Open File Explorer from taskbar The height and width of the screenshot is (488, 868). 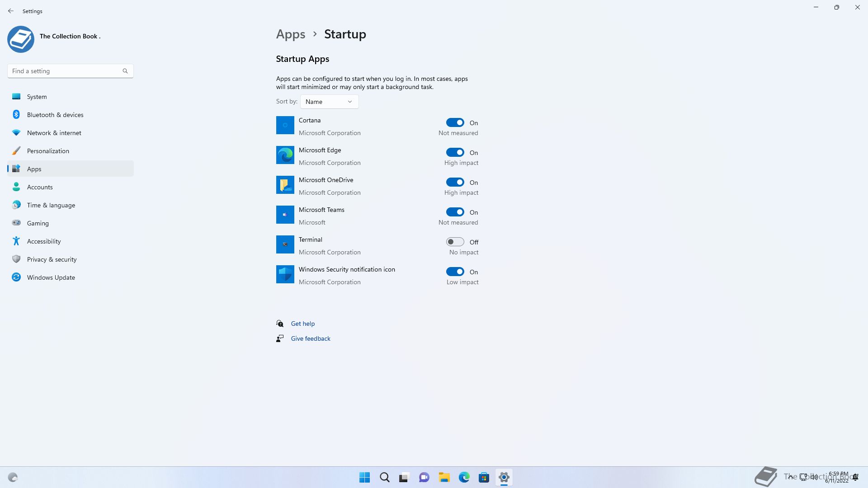[x=444, y=477]
